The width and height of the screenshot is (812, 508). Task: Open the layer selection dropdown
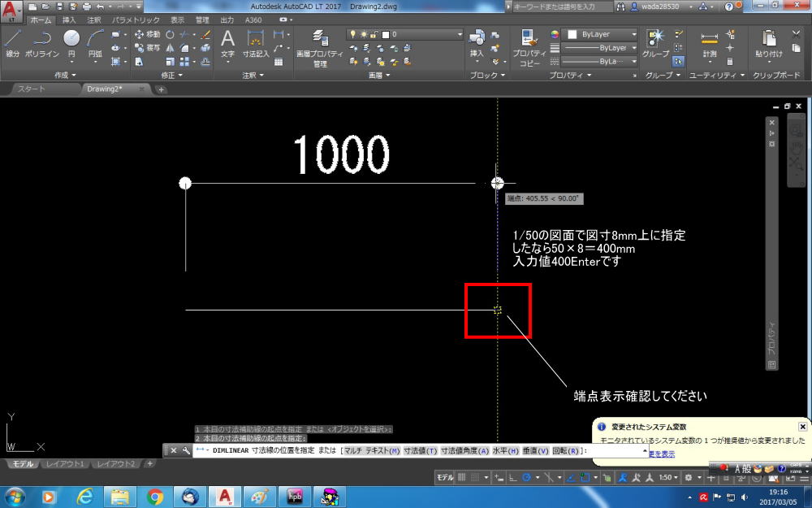405,34
